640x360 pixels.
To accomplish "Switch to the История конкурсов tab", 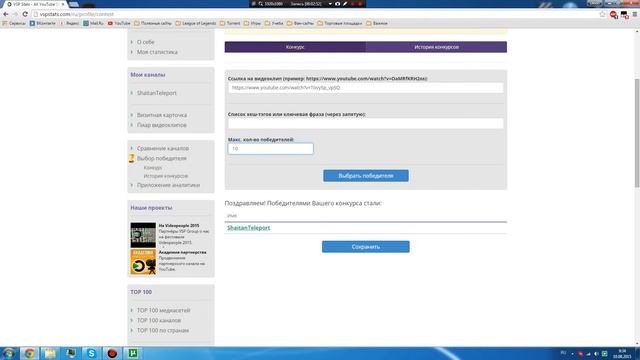I will pyautogui.click(x=436, y=47).
